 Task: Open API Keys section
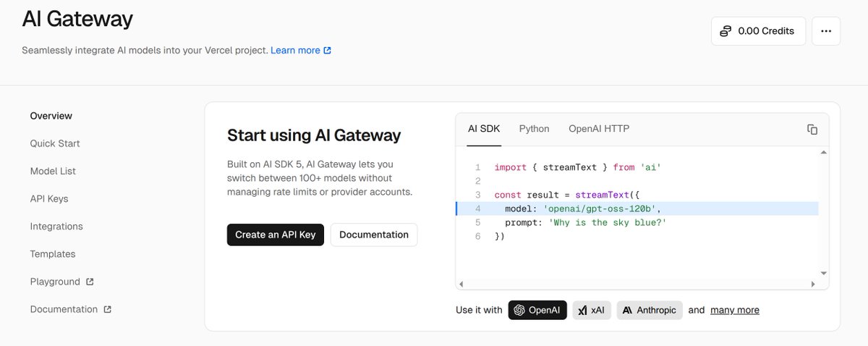(x=49, y=198)
